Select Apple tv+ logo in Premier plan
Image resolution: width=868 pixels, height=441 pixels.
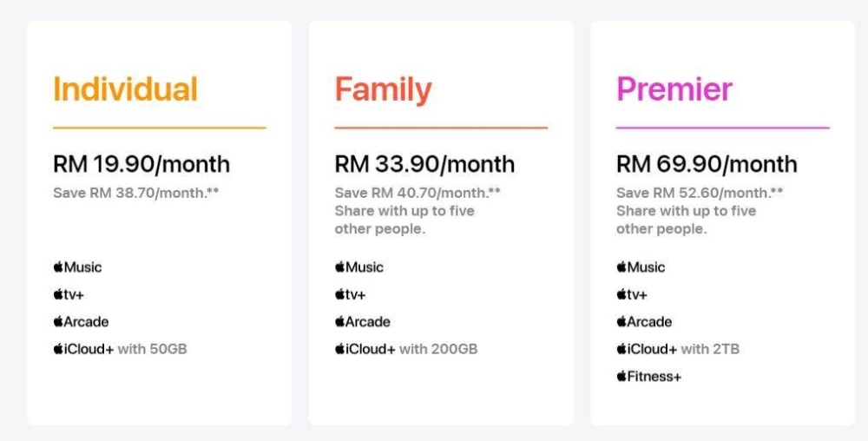pyautogui.click(x=632, y=294)
